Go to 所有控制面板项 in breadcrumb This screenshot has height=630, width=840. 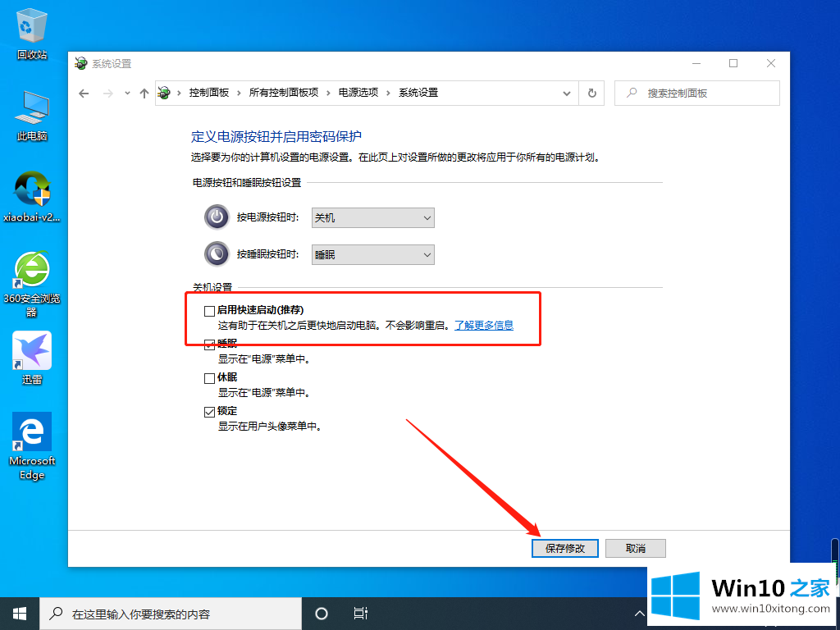[x=283, y=93]
